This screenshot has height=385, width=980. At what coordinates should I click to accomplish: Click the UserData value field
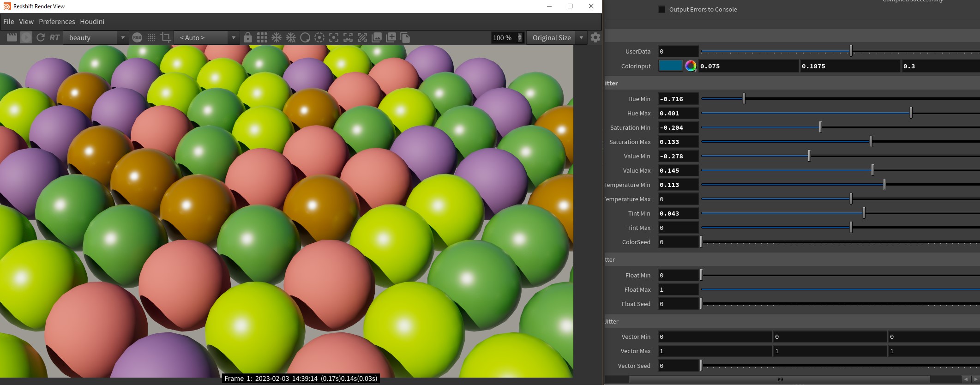[x=678, y=51]
